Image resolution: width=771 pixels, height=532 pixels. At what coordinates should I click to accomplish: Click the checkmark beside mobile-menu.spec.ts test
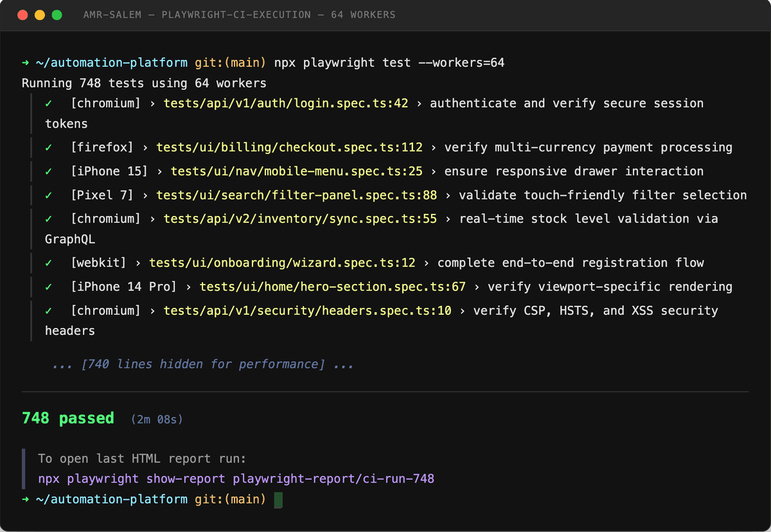[49, 172]
